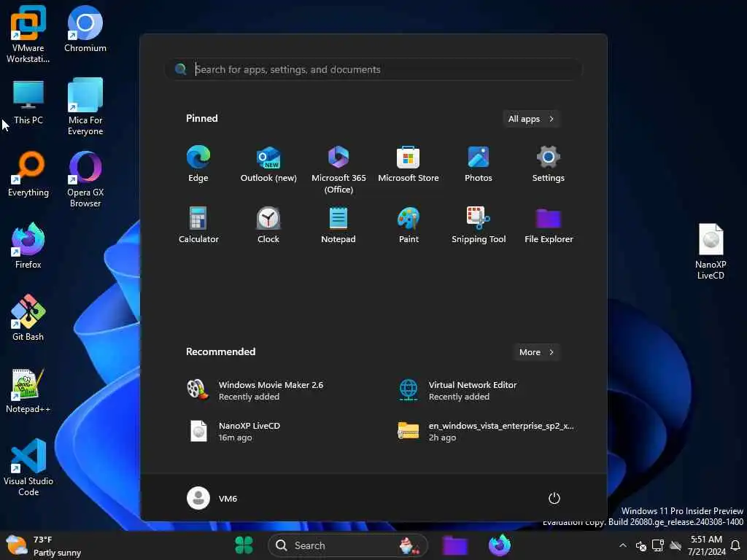Select the Everything search desktop shortcut
The image size is (747, 560).
pyautogui.click(x=28, y=174)
